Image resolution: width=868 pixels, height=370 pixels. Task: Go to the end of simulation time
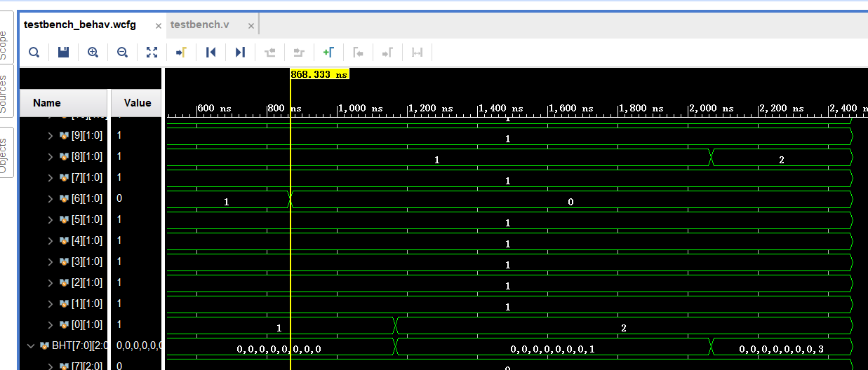(x=240, y=52)
